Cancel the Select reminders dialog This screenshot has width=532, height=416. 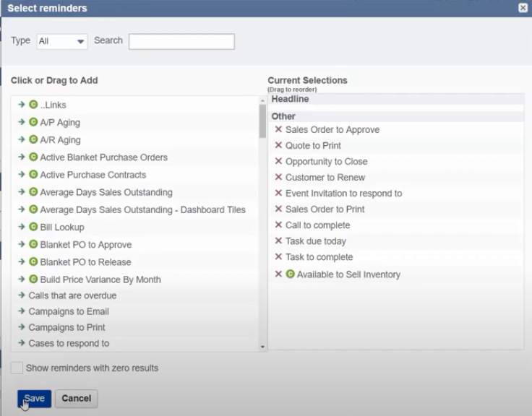tap(76, 399)
